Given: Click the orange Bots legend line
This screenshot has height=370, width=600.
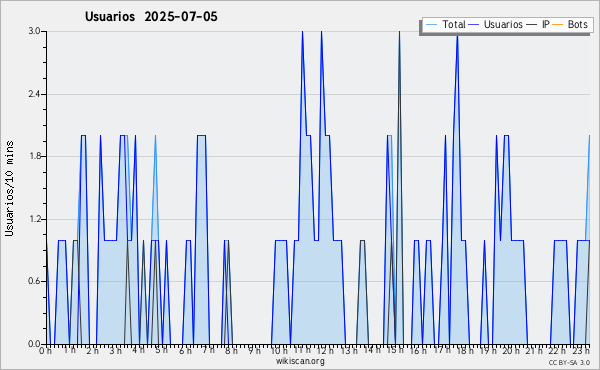Looking at the screenshot, I should (x=558, y=25).
